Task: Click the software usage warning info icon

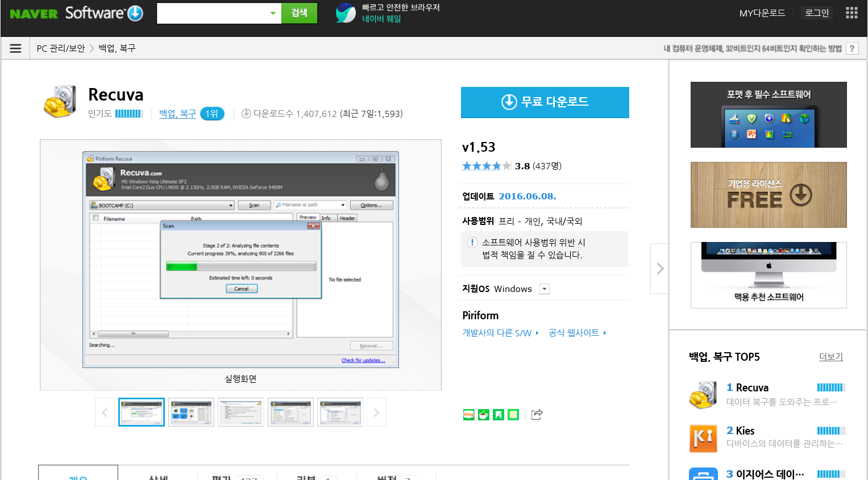Action: [x=472, y=243]
